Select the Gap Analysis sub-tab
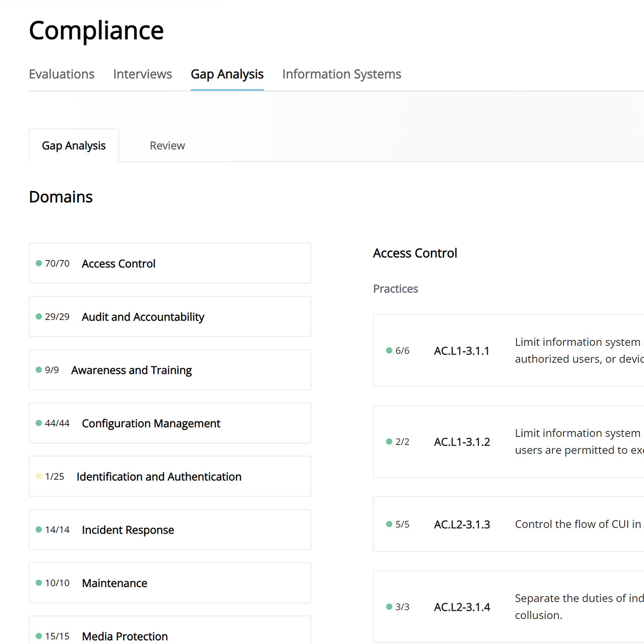Image resolution: width=644 pixels, height=644 pixels. click(74, 146)
